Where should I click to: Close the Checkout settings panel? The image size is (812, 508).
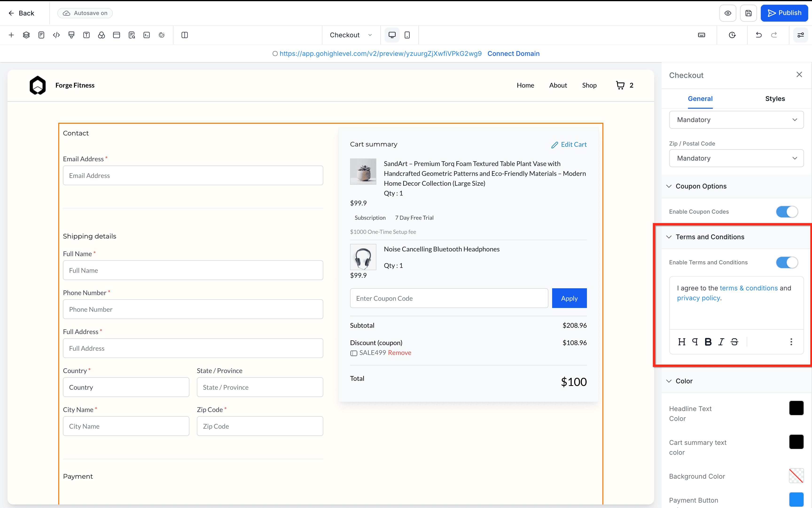(x=799, y=75)
